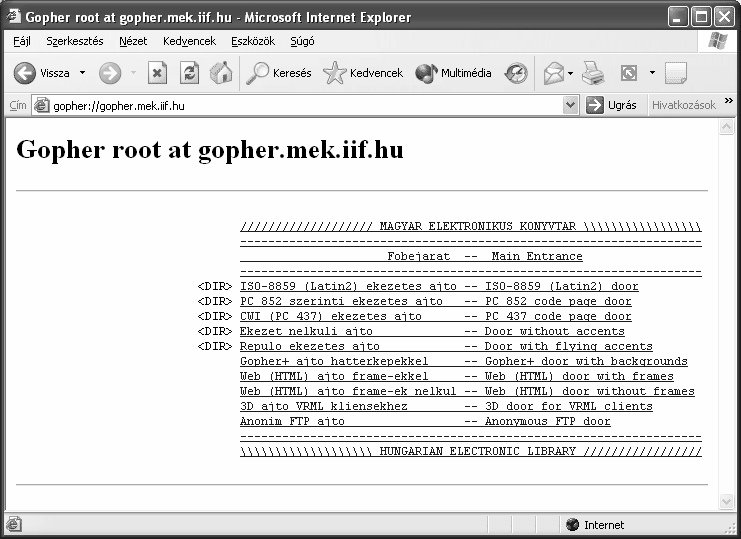Click the notepad discuss toolbar icon
The width and height of the screenshot is (741, 539).
(x=675, y=73)
